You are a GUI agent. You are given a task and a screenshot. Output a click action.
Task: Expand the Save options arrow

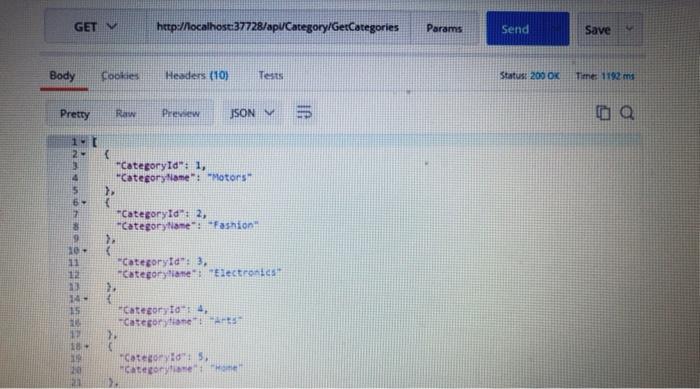pyautogui.click(x=629, y=29)
